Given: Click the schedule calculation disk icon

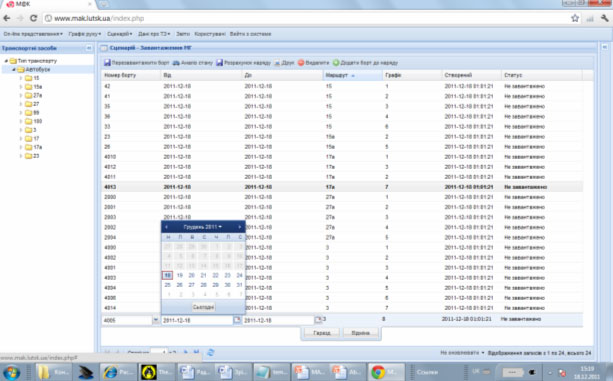Looking at the screenshot, I should tap(219, 63).
